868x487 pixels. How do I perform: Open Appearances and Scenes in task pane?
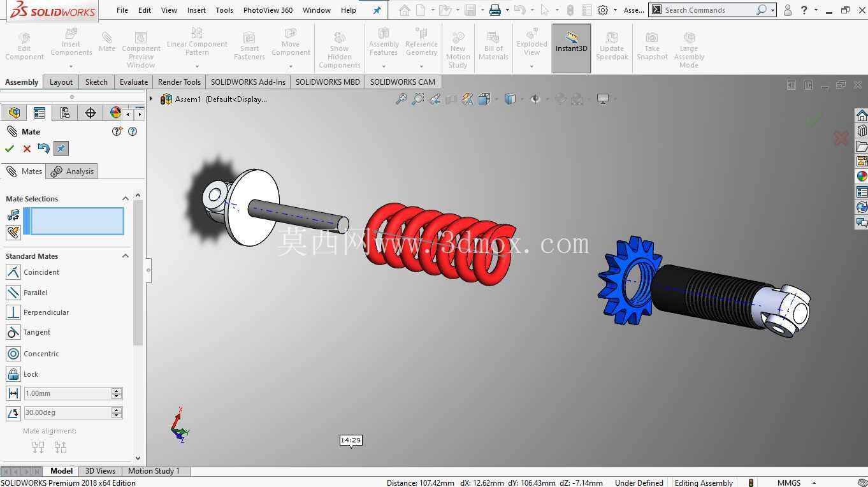(x=862, y=177)
